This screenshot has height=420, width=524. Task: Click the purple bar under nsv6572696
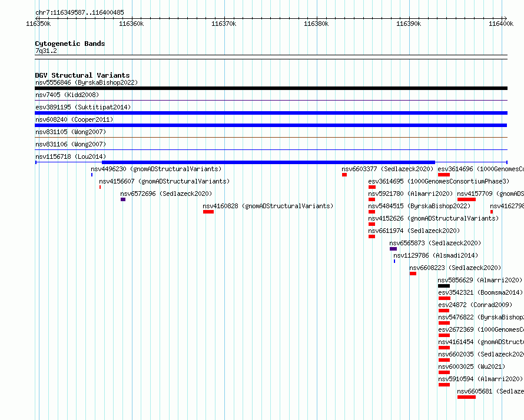(123, 199)
